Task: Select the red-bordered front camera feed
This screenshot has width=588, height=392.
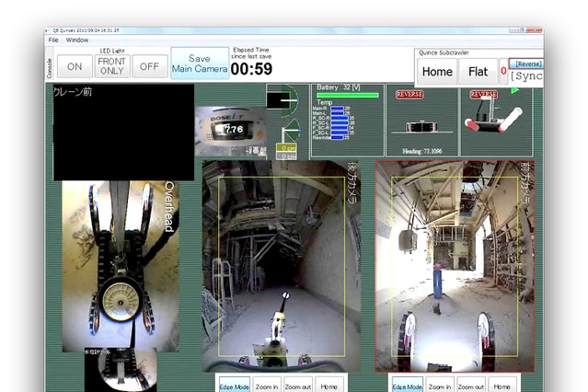Action: pyautogui.click(x=455, y=266)
